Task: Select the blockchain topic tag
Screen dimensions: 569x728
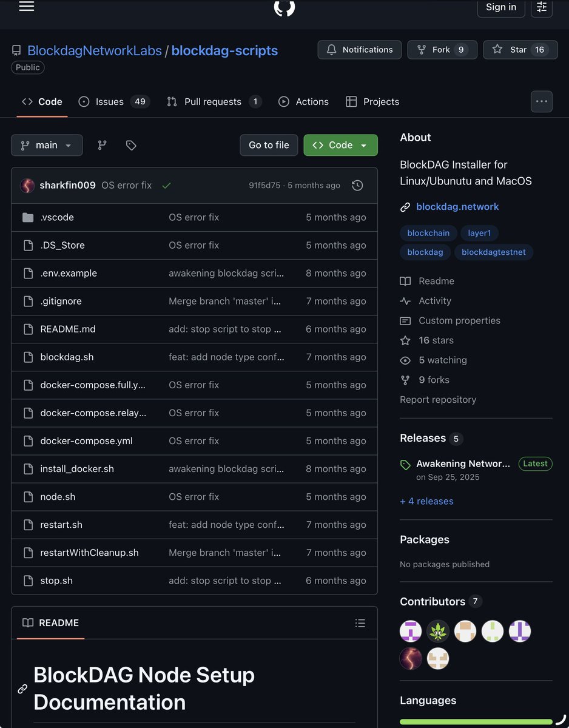Action: tap(428, 233)
